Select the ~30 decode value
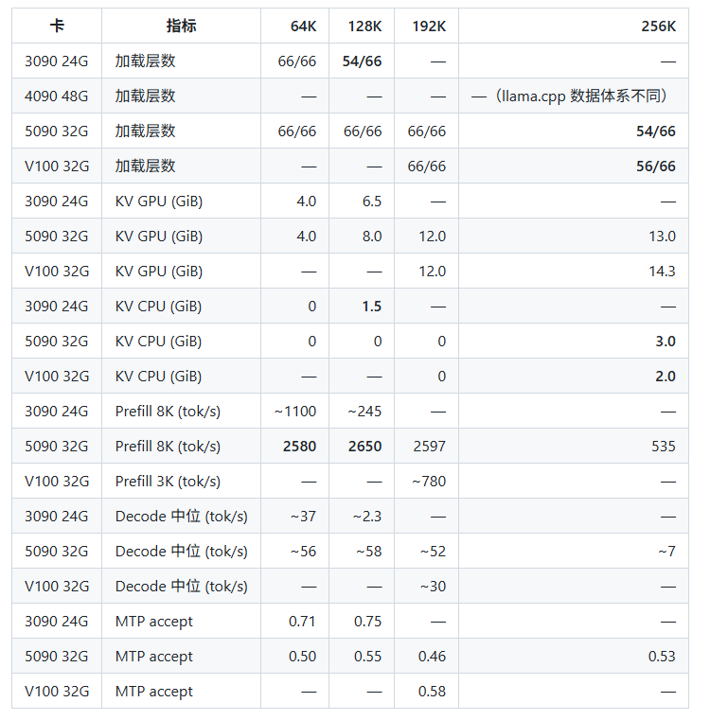The height and width of the screenshot is (720, 728). click(433, 587)
